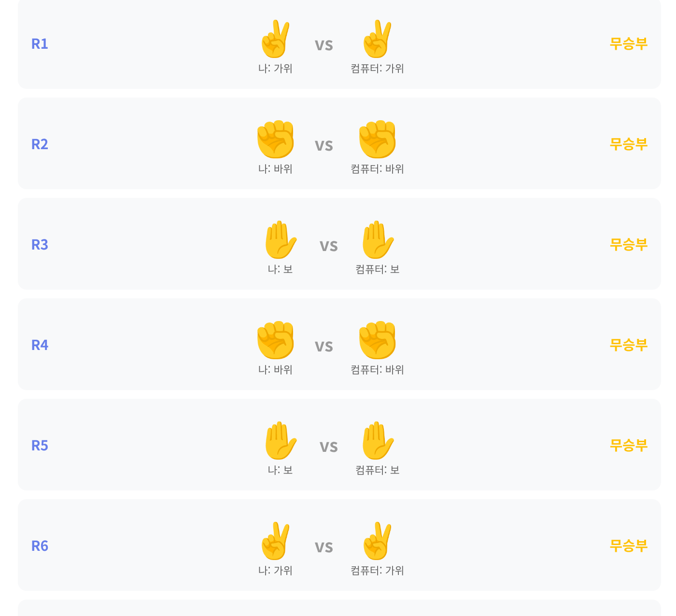Select the 무승부 result for round R4
This screenshot has width=676, height=616.
(628, 345)
